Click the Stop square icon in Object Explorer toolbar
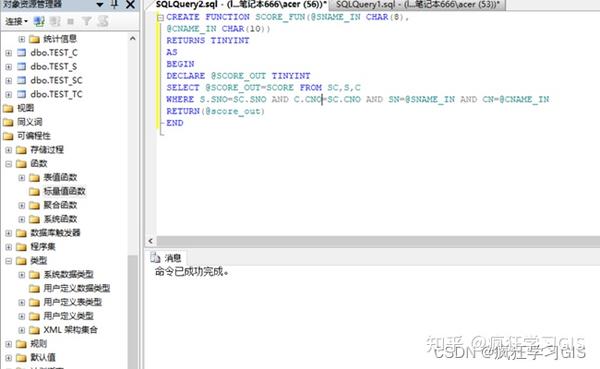Viewport: 600px width, 369px height. click(x=70, y=21)
